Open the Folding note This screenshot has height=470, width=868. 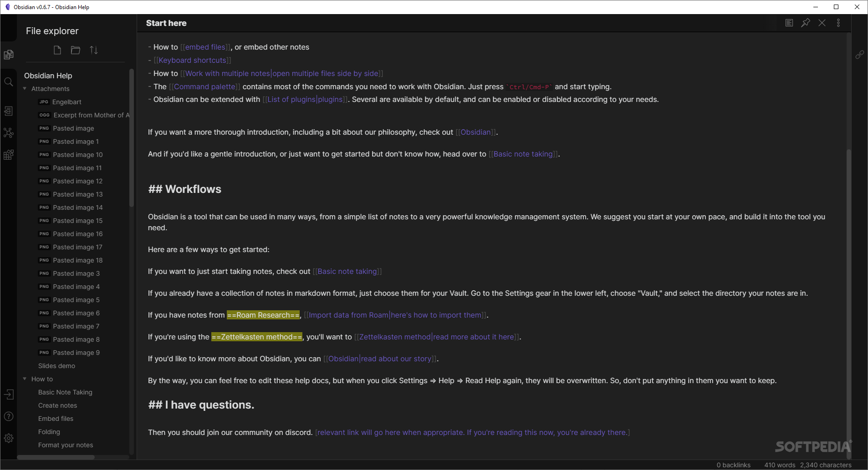(49, 432)
